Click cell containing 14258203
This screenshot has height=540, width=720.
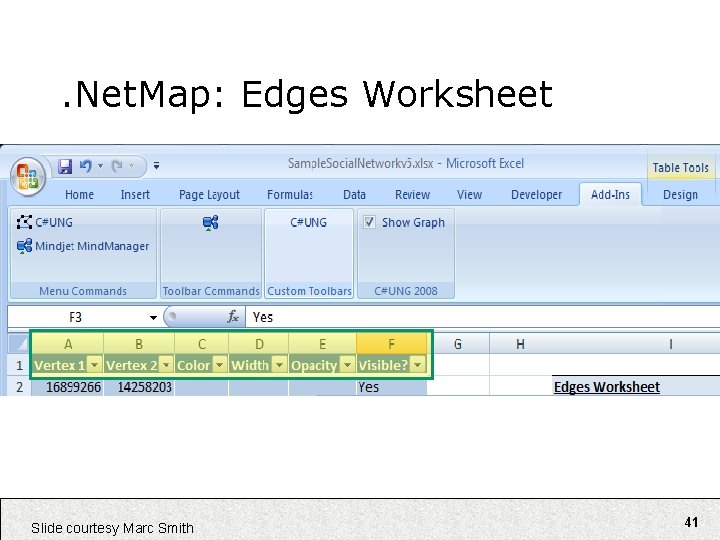click(x=139, y=387)
